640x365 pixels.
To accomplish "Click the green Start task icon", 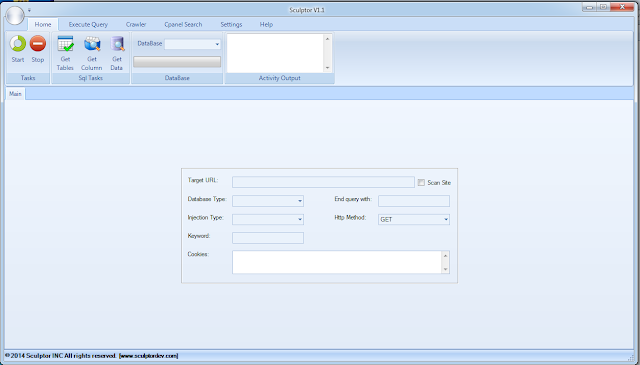I will pos(18,44).
